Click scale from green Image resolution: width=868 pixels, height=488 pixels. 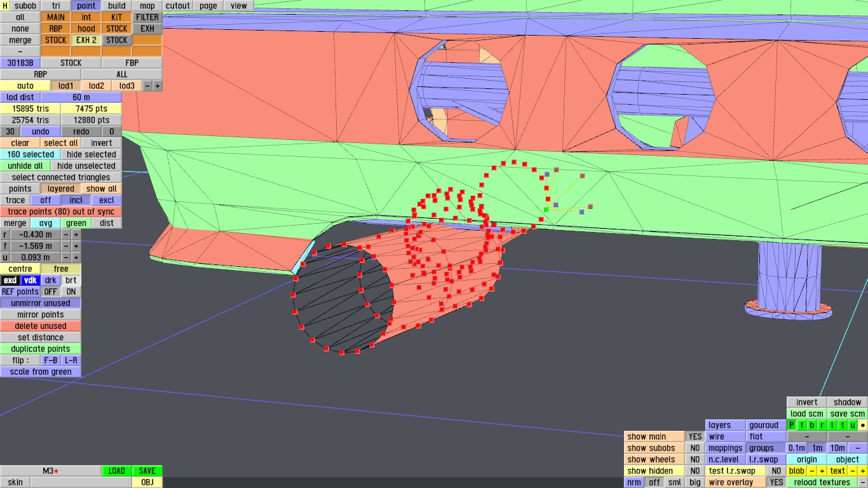[41, 372]
